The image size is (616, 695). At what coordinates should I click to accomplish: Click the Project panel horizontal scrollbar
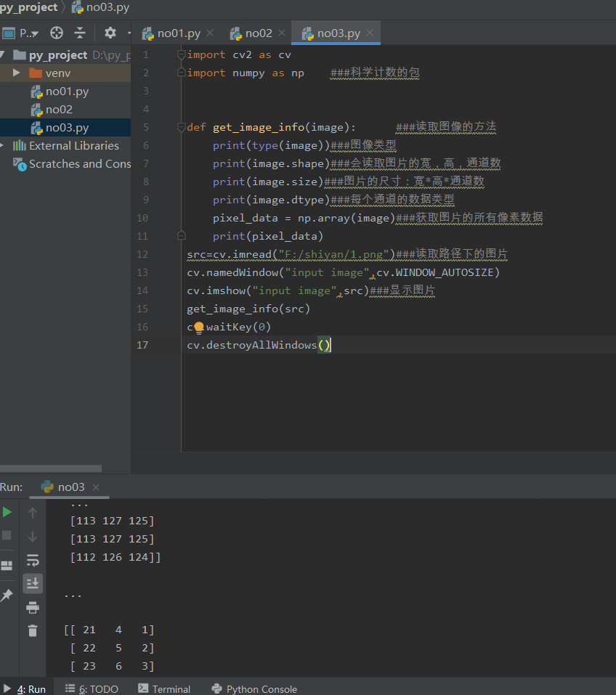51,468
